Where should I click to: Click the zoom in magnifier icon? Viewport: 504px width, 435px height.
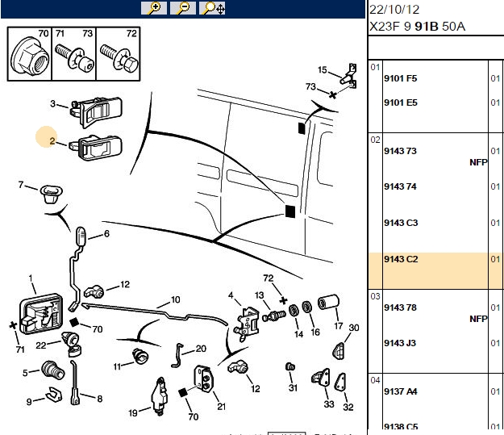(x=154, y=8)
